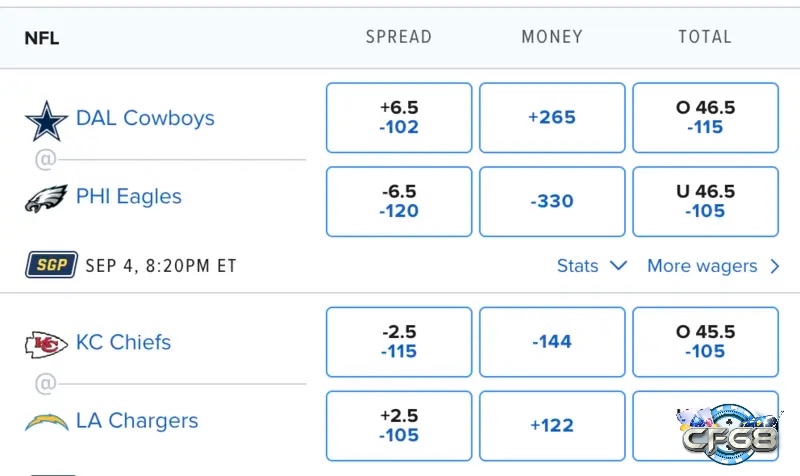The height and width of the screenshot is (476, 800).
Task: Select Chiefs -2.5 spread bet
Action: pos(399,342)
